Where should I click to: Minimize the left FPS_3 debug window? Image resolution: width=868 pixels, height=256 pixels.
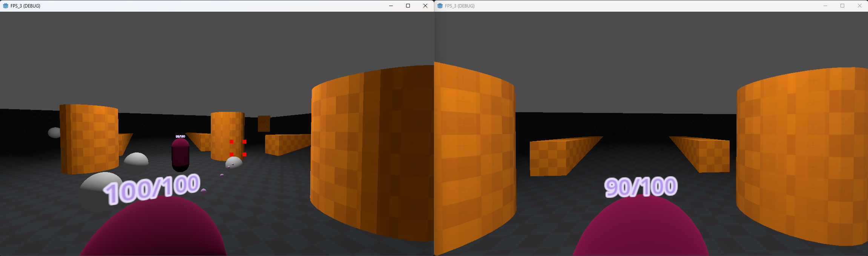pyautogui.click(x=391, y=6)
